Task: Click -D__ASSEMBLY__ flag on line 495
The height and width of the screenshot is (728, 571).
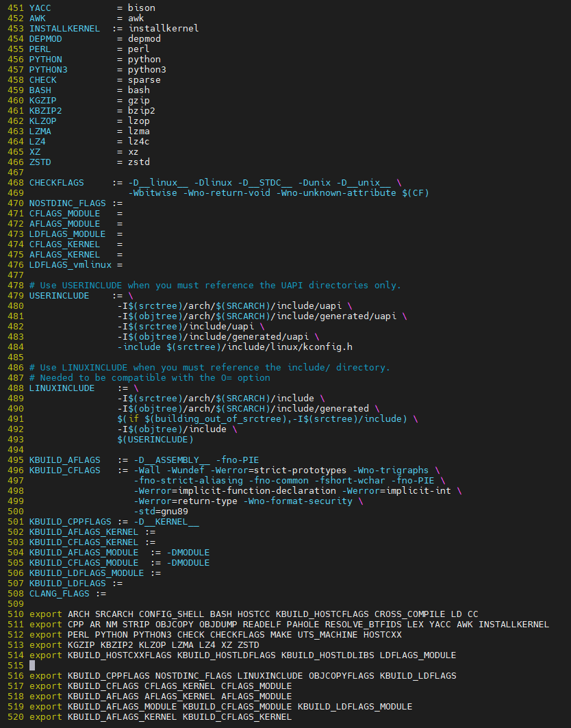Action: coord(172,460)
